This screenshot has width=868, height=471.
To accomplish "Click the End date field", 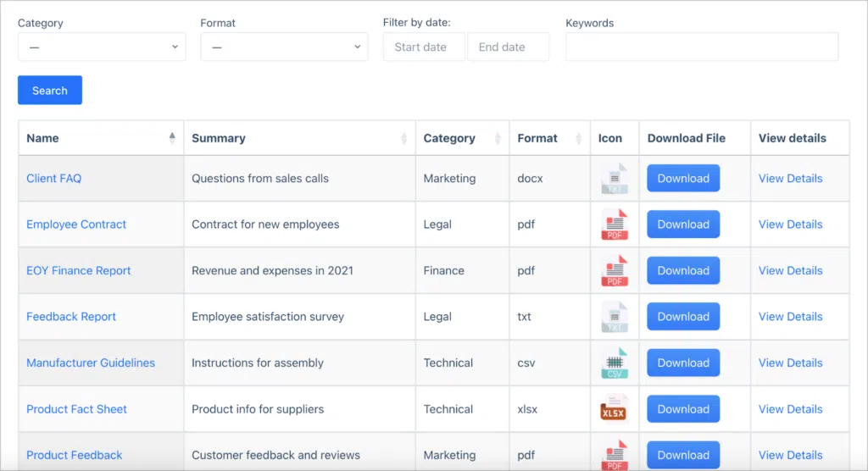I will (x=508, y=47).
